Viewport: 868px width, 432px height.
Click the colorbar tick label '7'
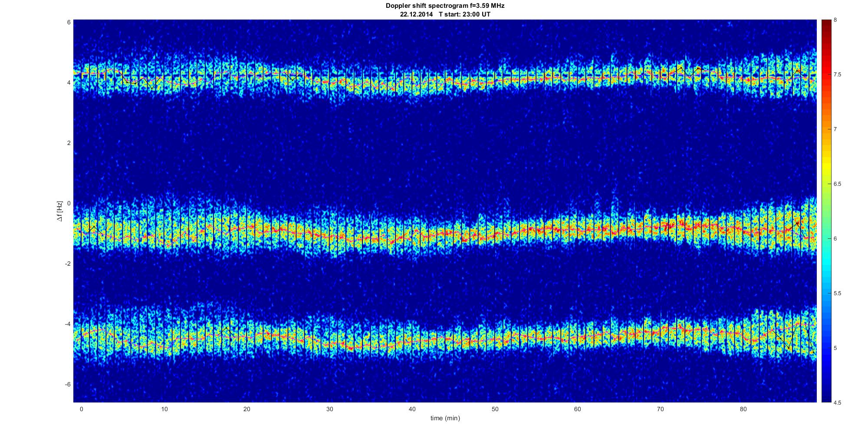[835, 129]
